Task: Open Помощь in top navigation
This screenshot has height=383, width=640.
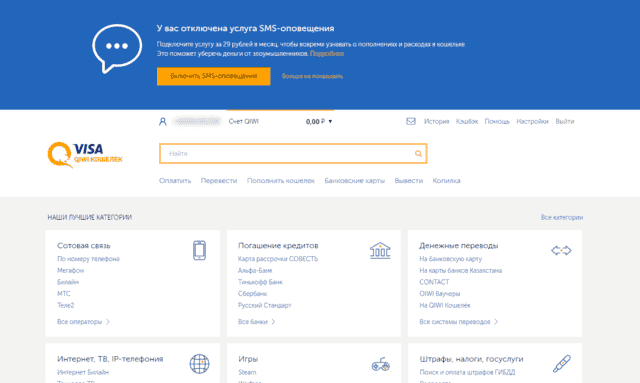Action: [x=497, y=121]
